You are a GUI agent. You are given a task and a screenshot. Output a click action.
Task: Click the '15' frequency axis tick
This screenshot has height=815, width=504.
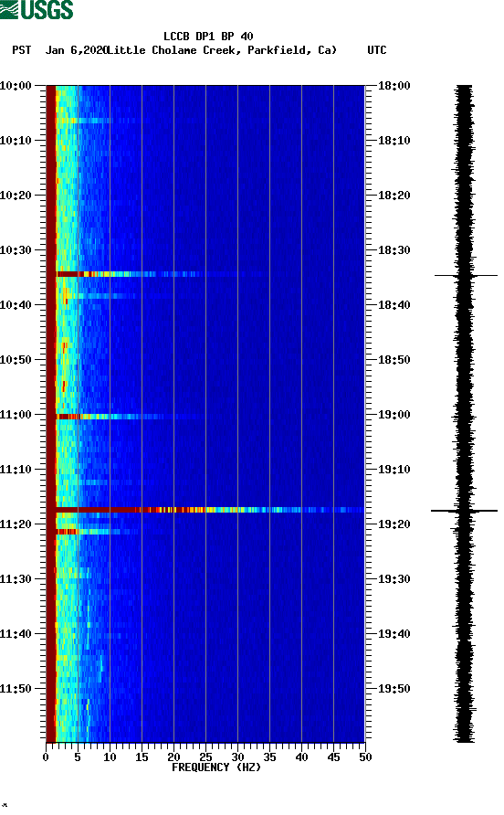[x=142, y=757]
